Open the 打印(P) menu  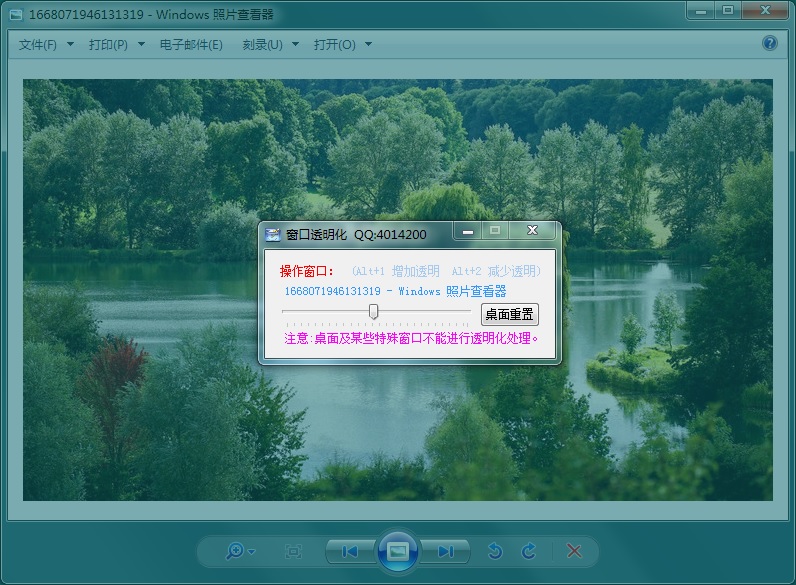108,45
